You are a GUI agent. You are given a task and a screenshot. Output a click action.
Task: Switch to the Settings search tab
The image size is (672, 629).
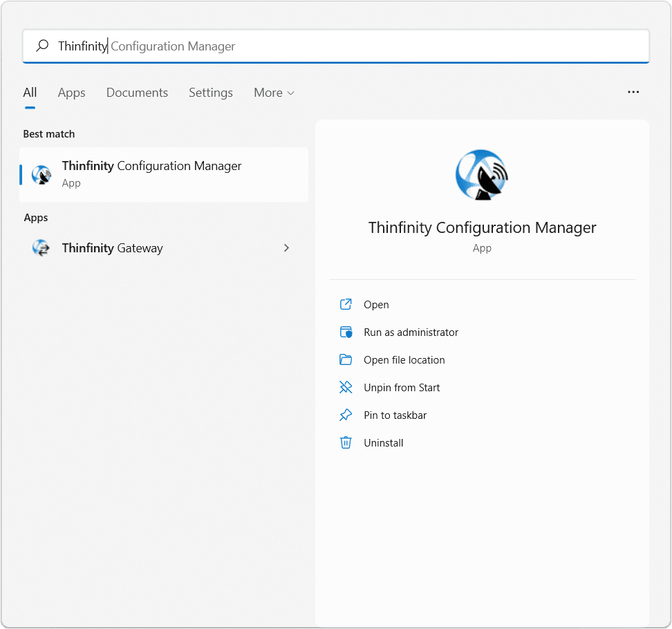pos(211,93)
